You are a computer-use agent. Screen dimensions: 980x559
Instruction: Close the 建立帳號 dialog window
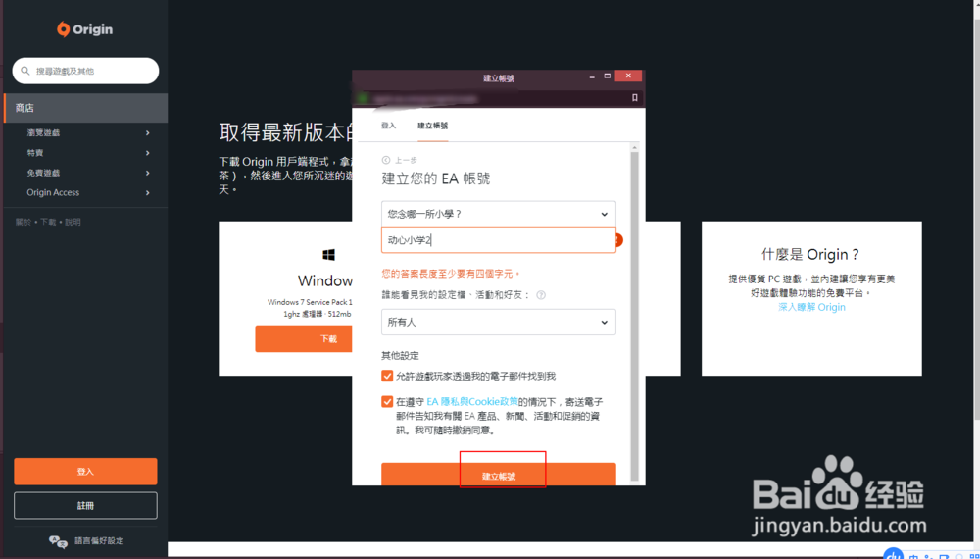coord(628,76)
